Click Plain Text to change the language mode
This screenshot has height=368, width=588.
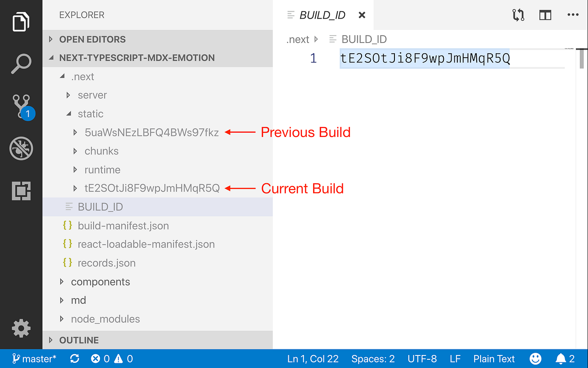(x=494, y=358)
